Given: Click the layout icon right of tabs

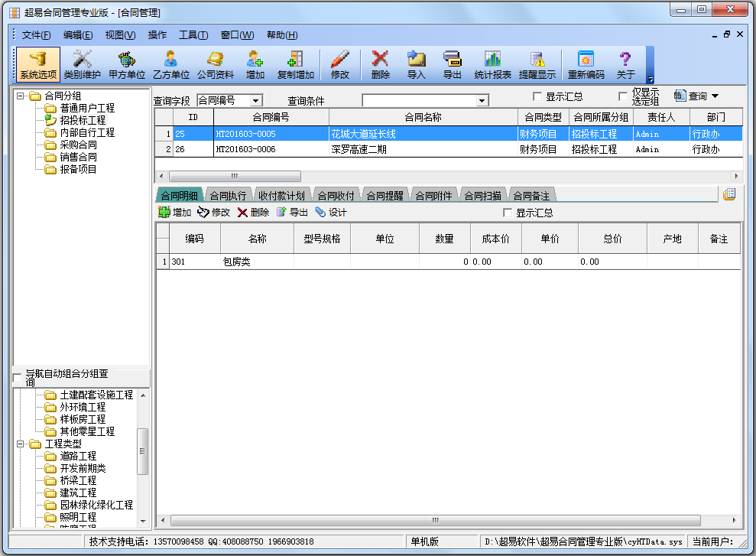Looking at the screenshot, I should point(729,194).
